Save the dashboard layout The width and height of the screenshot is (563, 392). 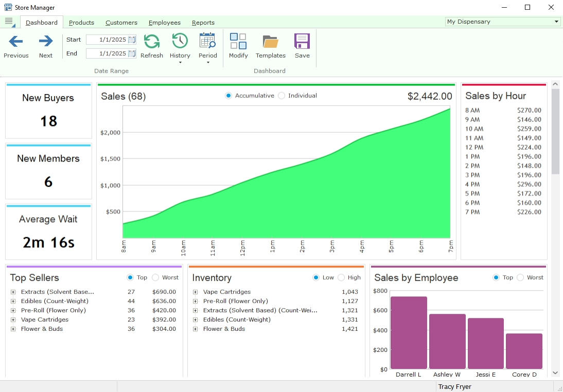[x=302, y=41]
